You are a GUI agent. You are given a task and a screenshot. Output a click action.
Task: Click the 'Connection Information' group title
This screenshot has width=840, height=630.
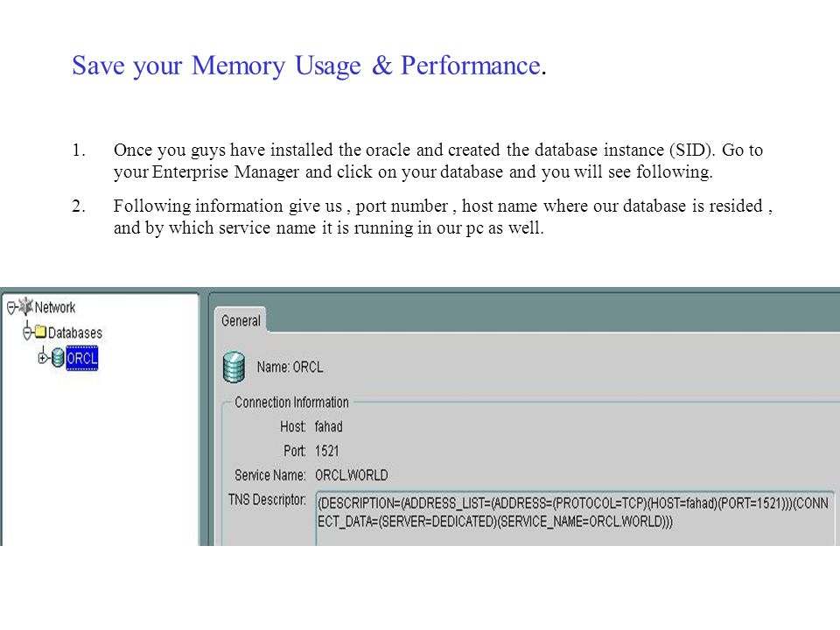pyautogui.click(x=291, y=402)
